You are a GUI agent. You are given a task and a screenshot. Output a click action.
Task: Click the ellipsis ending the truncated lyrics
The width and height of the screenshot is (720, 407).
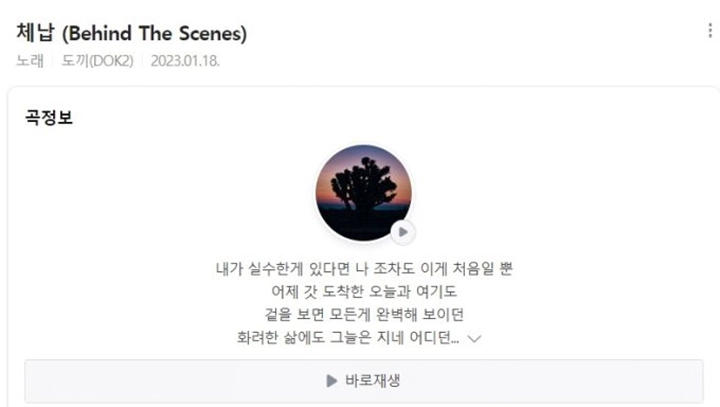(455, 342)
